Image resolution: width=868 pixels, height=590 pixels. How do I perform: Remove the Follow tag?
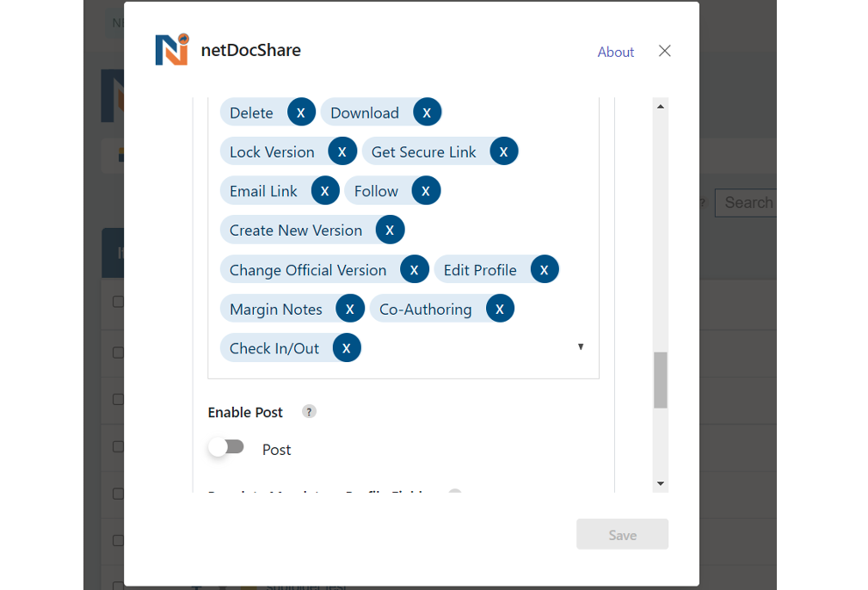click(x=426, y=191)
